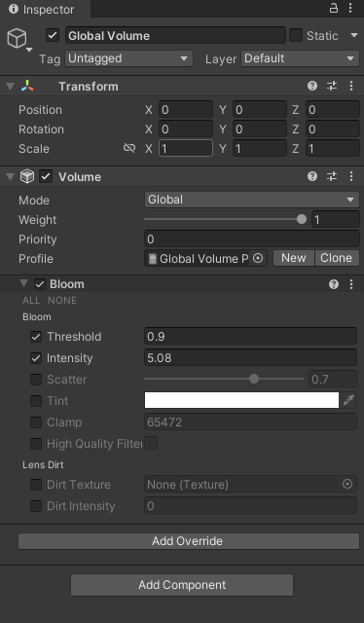Click the Priority field
364x623 pixels.
[x=252, y=238]
